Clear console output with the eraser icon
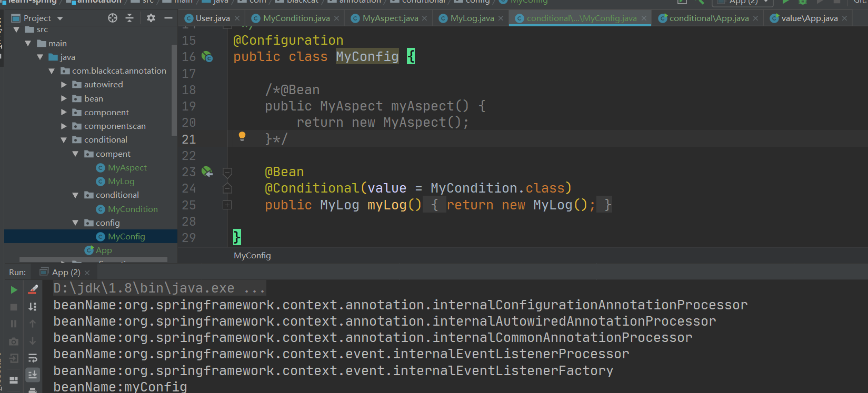 click(33, 289)
